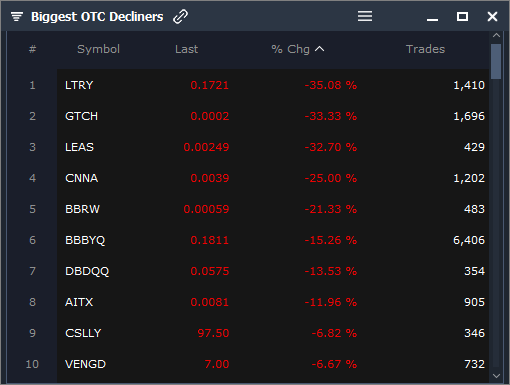Toggle % Chg sort arrow

click(319, 49)
